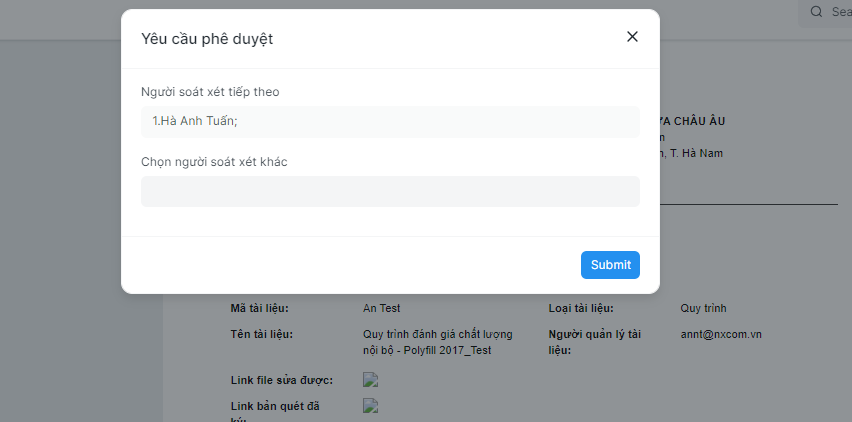Click the Link file sửa được label
This screenshot has width=852, height=422.
click(x=281, y=380)
